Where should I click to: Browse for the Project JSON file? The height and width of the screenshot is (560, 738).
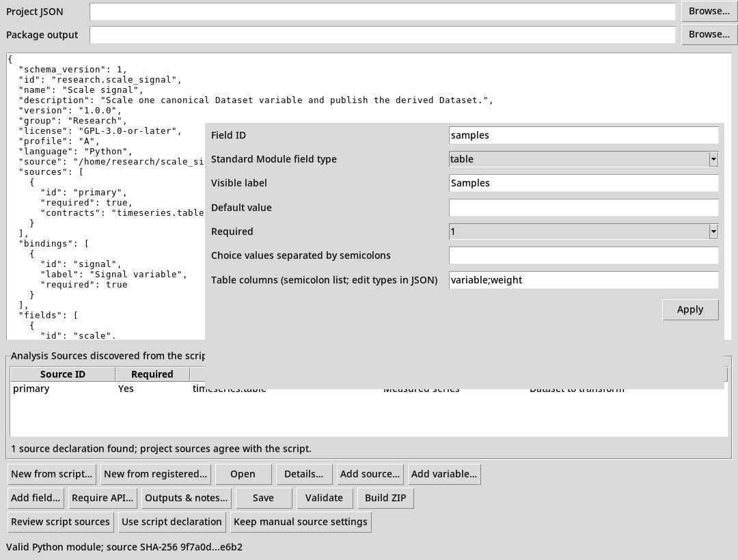tap(709, 12)
